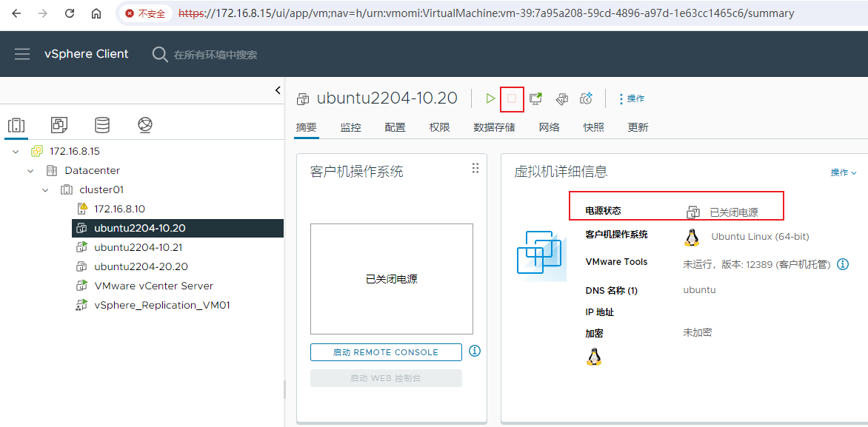Click the browser forward arrow
The image size is (868, 427).
pos(43,14)
